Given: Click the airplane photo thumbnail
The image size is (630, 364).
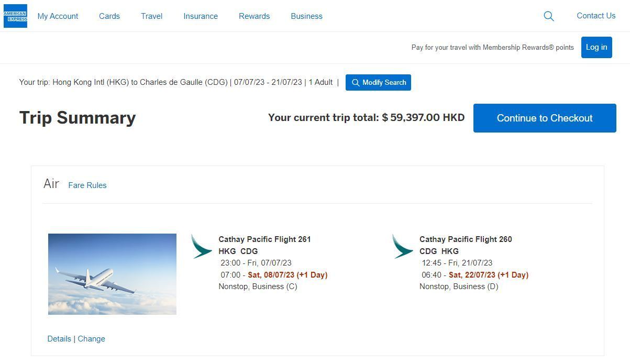Looking at the screenshot, I should pos(112,274).
